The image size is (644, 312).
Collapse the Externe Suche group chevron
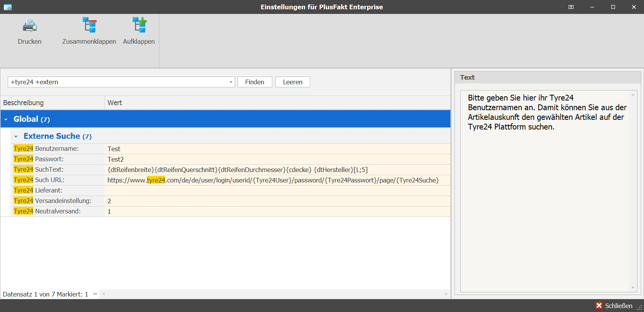point(16,136)
